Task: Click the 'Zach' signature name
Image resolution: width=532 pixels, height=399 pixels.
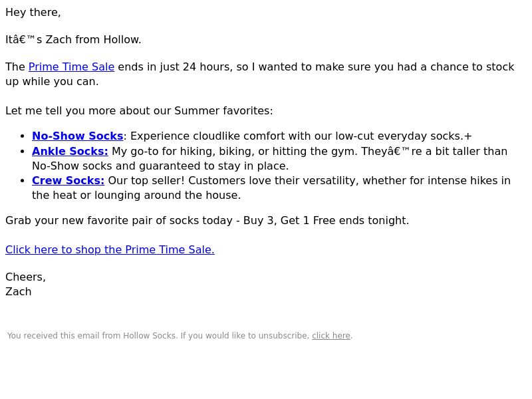Action: 19,292
